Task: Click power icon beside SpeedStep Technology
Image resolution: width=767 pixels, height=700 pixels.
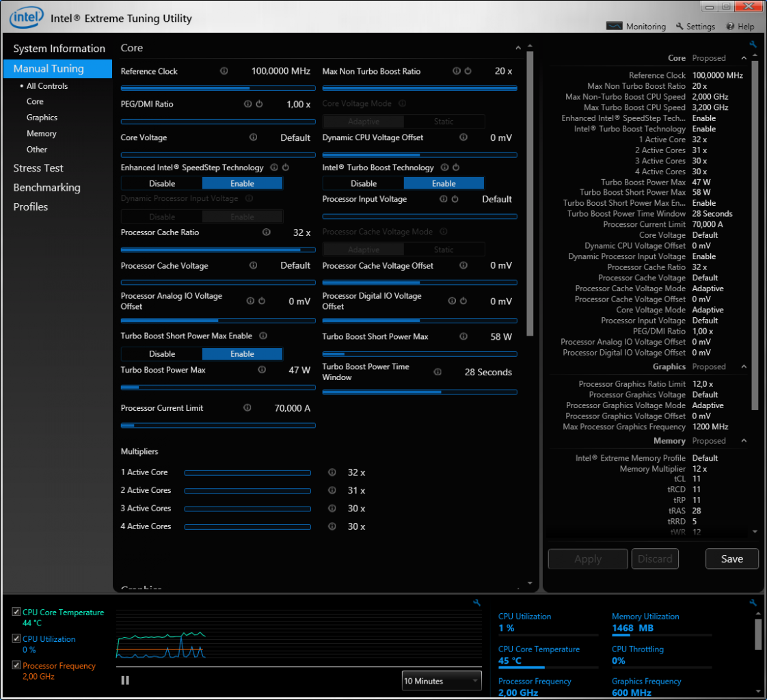Action: point(286,167)
